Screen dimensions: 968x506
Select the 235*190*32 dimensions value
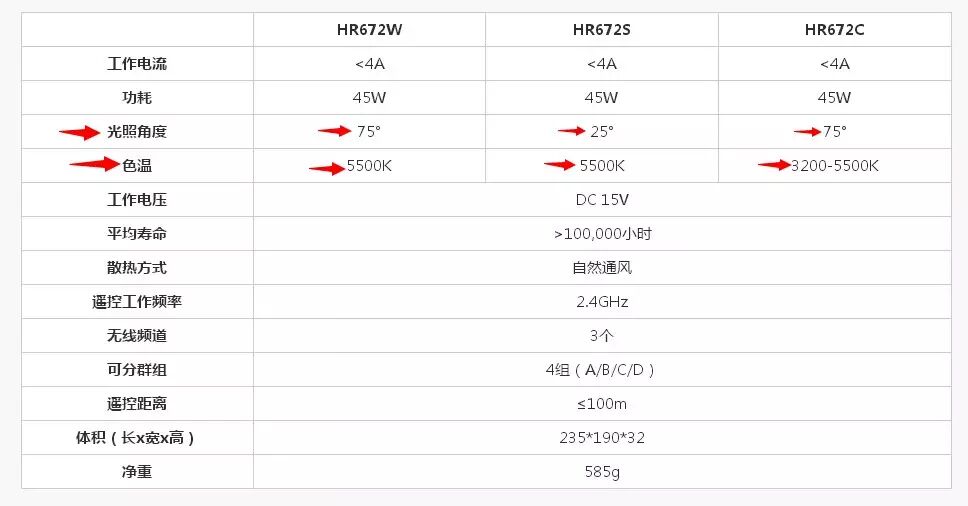pos(602,438)
